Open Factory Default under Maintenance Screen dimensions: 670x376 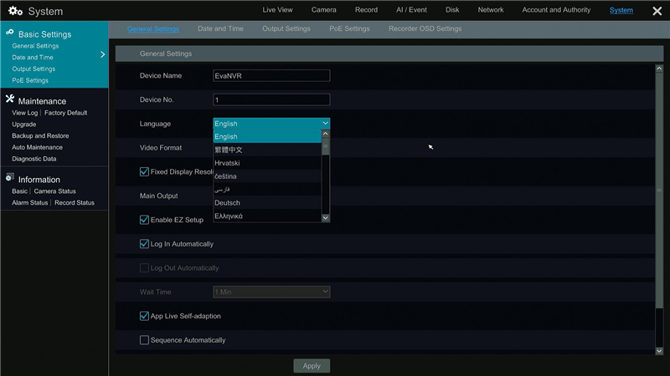pos(66,113)
